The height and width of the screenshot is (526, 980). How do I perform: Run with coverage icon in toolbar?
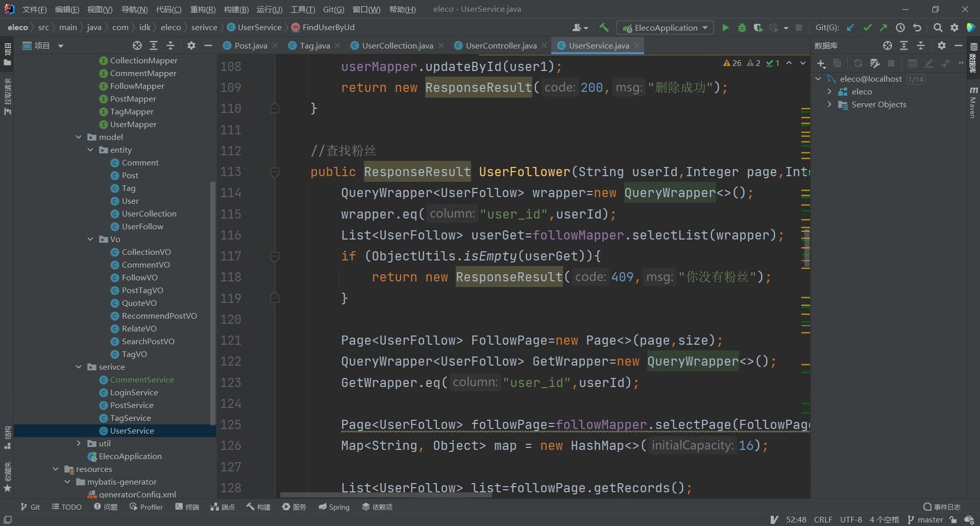click(x=758, y=28)
